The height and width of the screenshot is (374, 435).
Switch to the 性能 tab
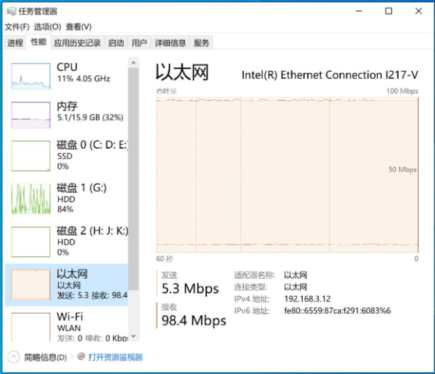pyautogui.click(x=39, y=42)
